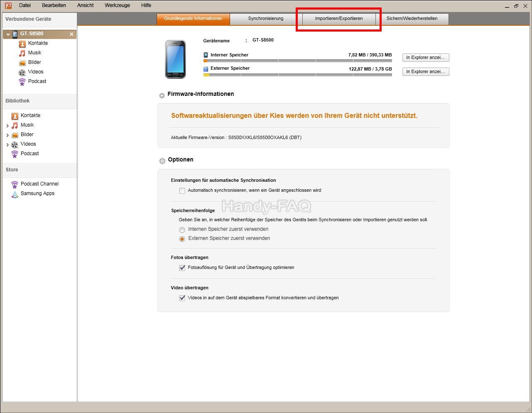The image size is (532, 413).
Task: Restore window using title bar restore button
Action: (x=516, y=6)
